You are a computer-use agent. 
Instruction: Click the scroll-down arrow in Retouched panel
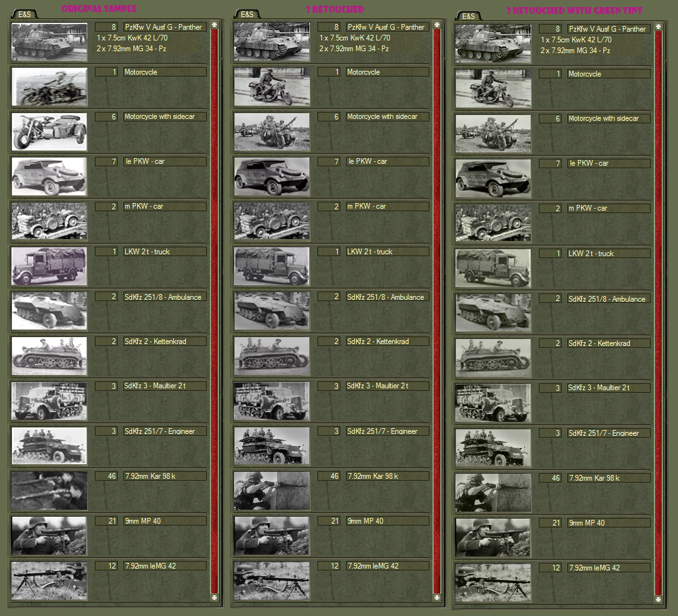[437, 597]
